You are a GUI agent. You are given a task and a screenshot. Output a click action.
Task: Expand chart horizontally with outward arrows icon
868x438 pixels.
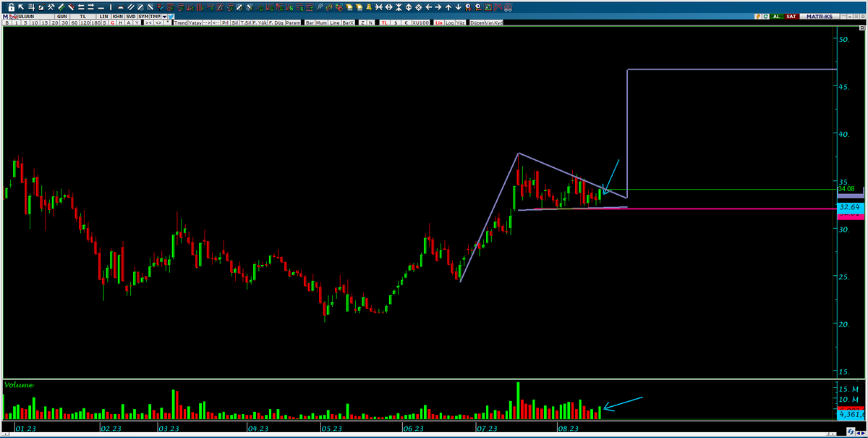tap(388, 7)
